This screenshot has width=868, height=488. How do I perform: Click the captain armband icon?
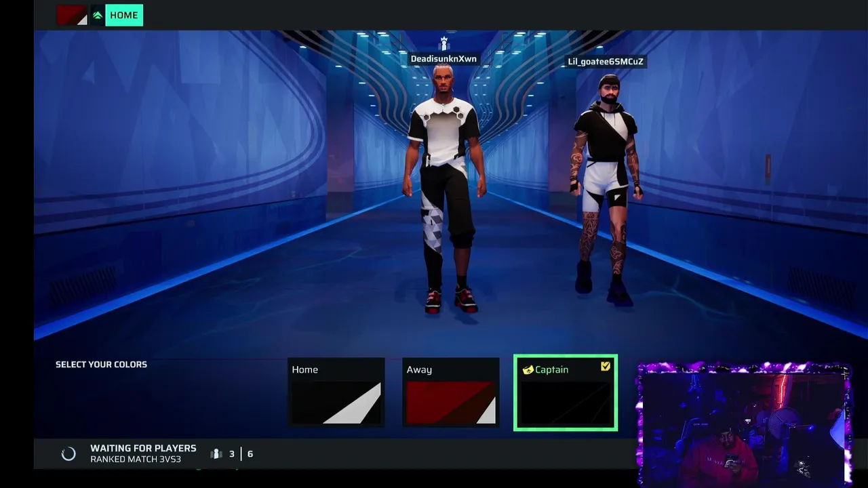coord(528,370)
